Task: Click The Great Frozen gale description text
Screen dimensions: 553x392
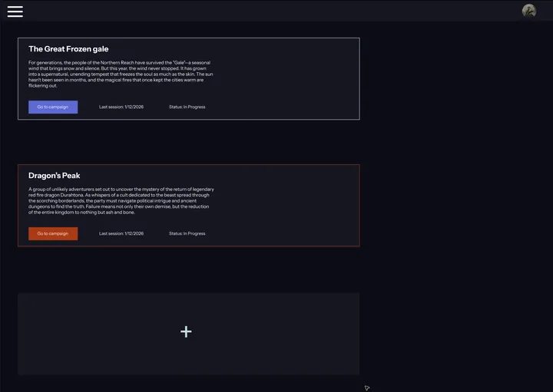Action: coord(119,74)
